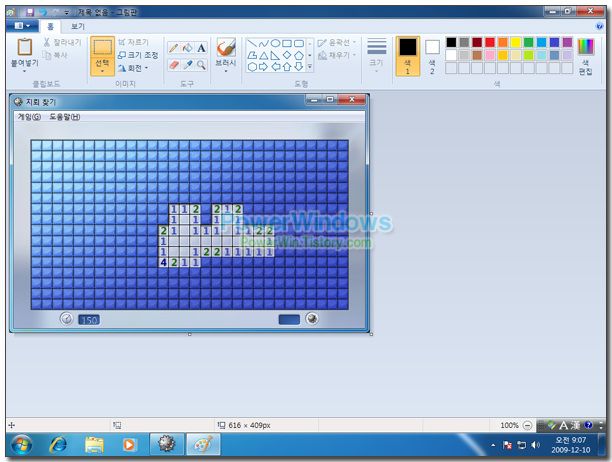The height and width of the screenshot is (462, 612).
Task: Open Windows Explorer folder on taskbar
Action: click(x=94, y=445)
